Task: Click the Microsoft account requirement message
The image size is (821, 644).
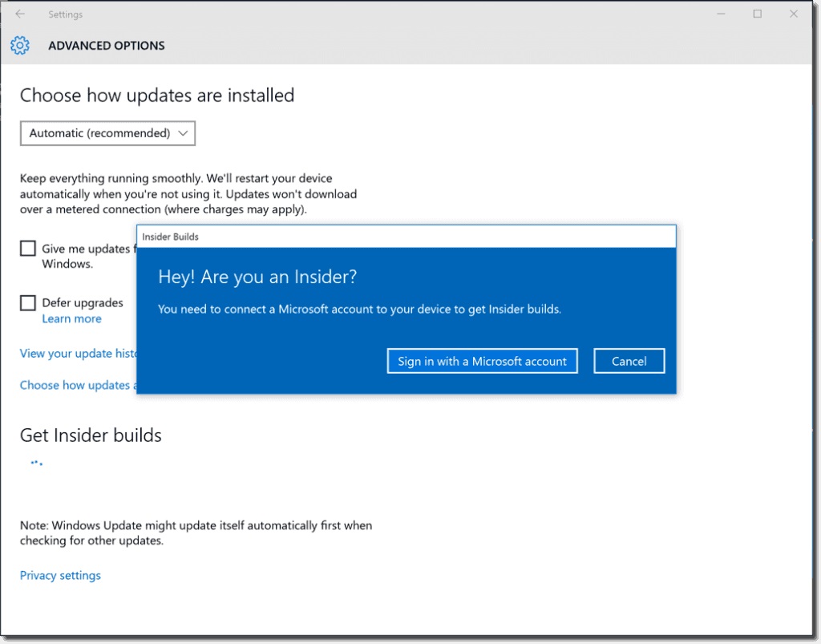Action: [359, 309]
